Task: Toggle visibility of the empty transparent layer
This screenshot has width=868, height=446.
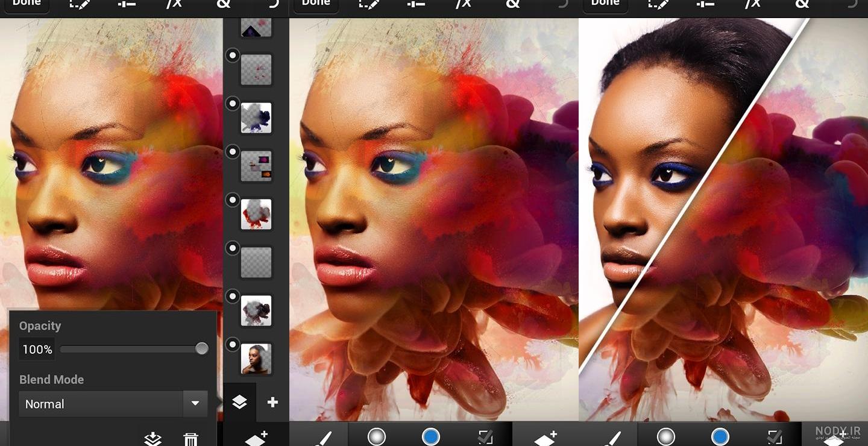Action: click(232, 248)
